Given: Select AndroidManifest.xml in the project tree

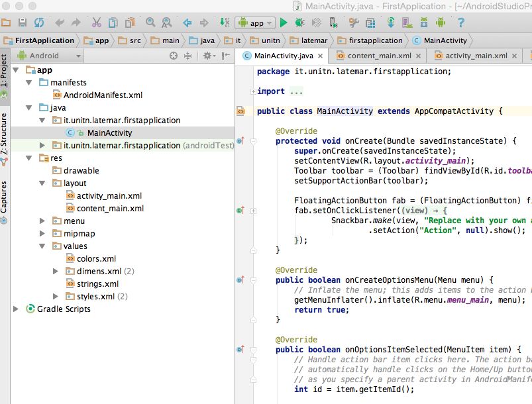Looking at the screenshot, I should pos(102,95).
